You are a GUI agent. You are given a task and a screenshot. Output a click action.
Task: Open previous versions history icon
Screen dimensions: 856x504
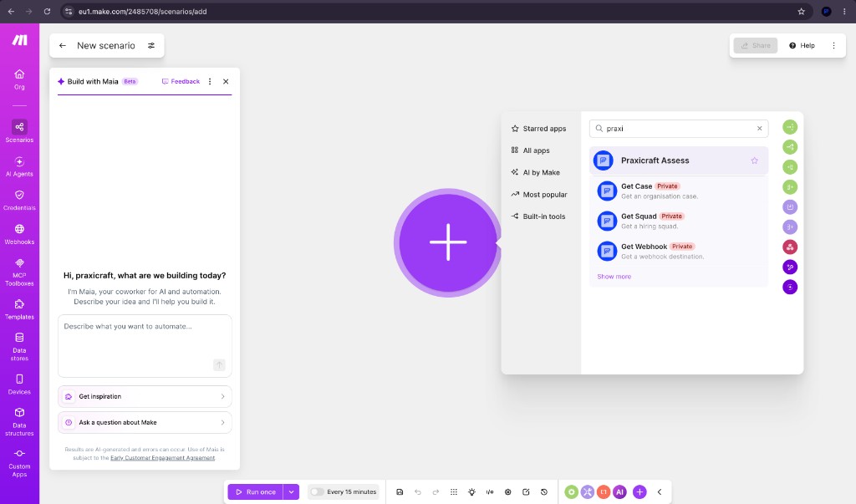(x=543, y=492)
